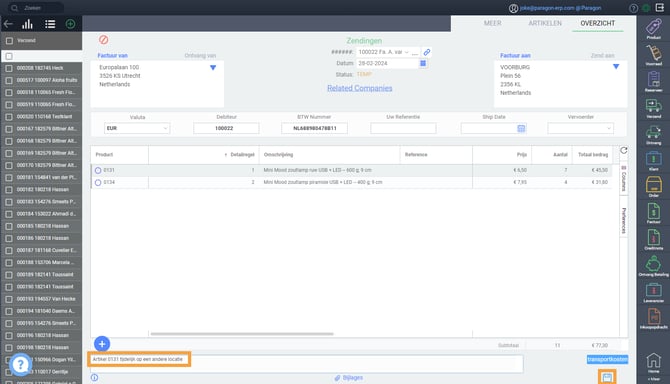
Task: Click the top bar help icon
Action: (x=633, y=8)
